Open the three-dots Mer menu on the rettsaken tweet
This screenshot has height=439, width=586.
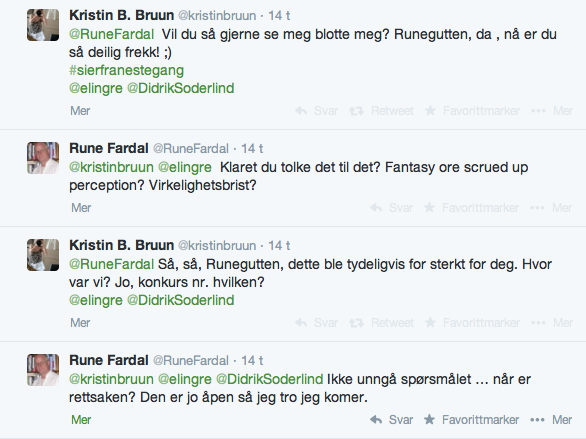click(551, 420)
